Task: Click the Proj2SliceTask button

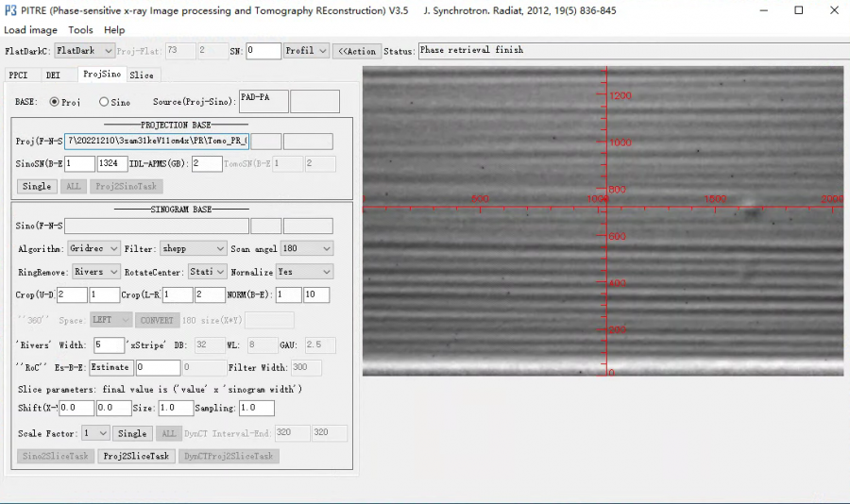Action: [136, 456]
